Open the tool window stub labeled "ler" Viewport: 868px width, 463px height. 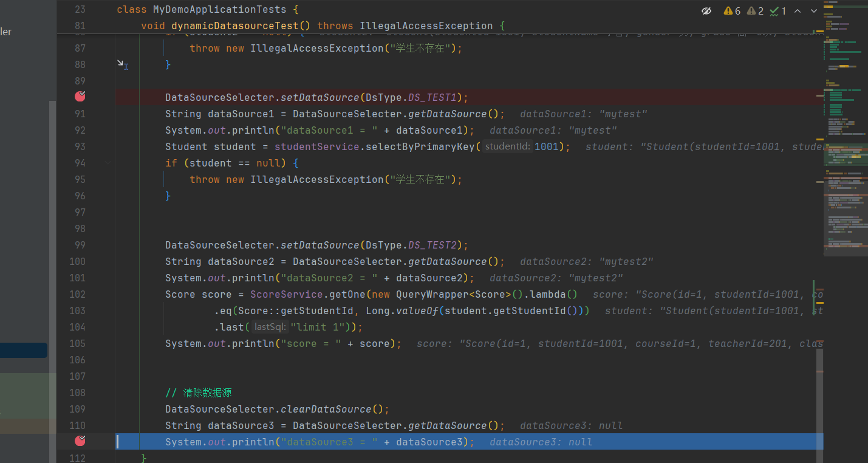click(x=5, y=32)
